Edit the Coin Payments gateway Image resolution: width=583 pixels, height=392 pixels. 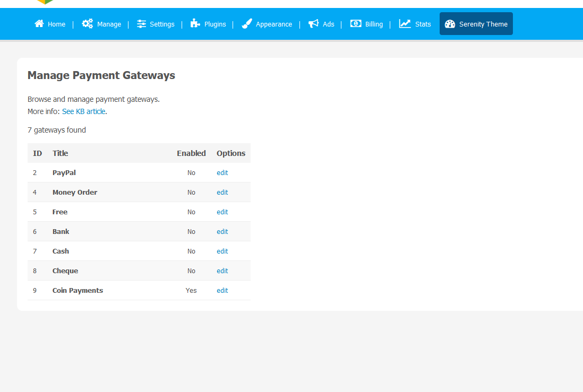click(222, 291)
